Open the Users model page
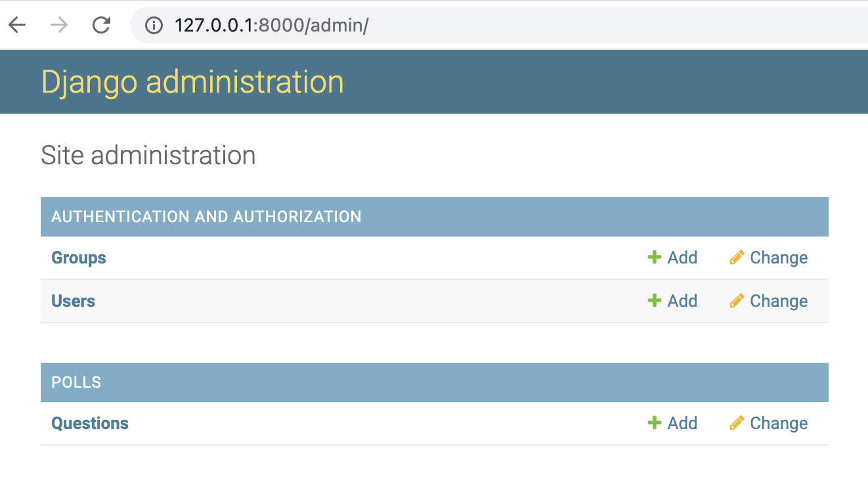 (x=73, y=301)
